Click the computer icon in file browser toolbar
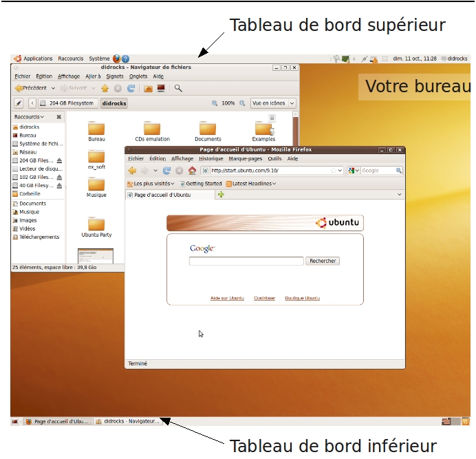476x459 pixels. pos(161,88)
